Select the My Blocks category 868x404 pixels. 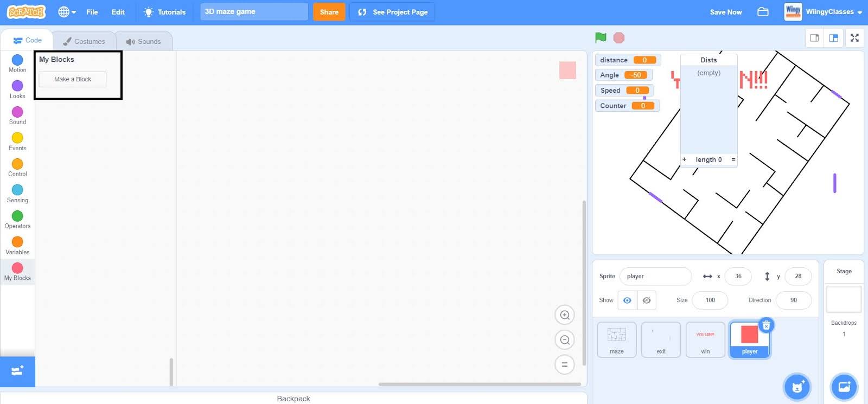point(17,272)
